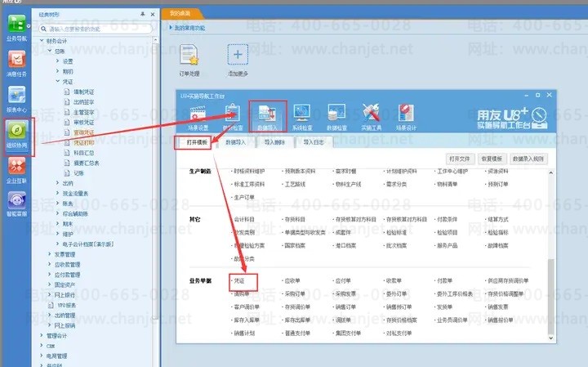
Task: Open the 生产订单 template link
Action: (244, 197)
